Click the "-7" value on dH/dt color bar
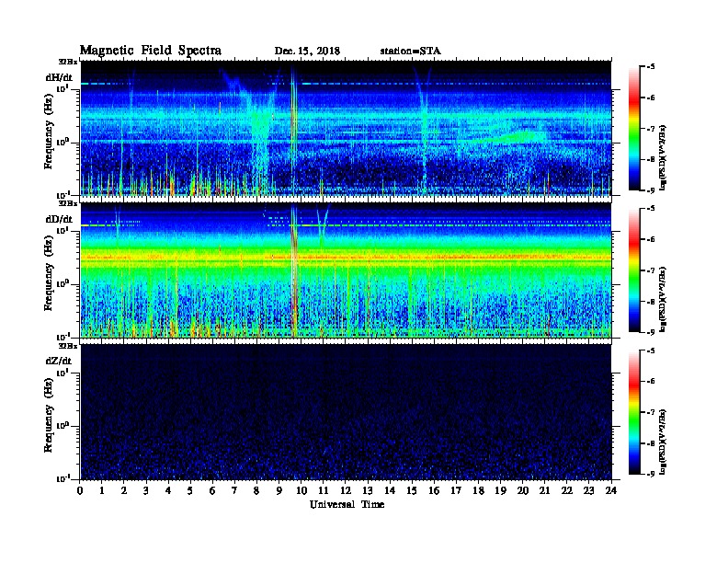 tap(651, 129)
